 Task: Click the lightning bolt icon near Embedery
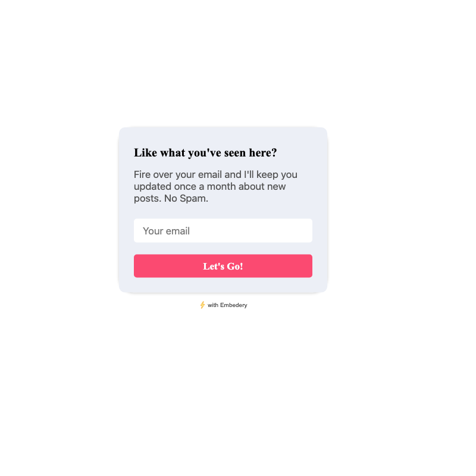point(202,305)
